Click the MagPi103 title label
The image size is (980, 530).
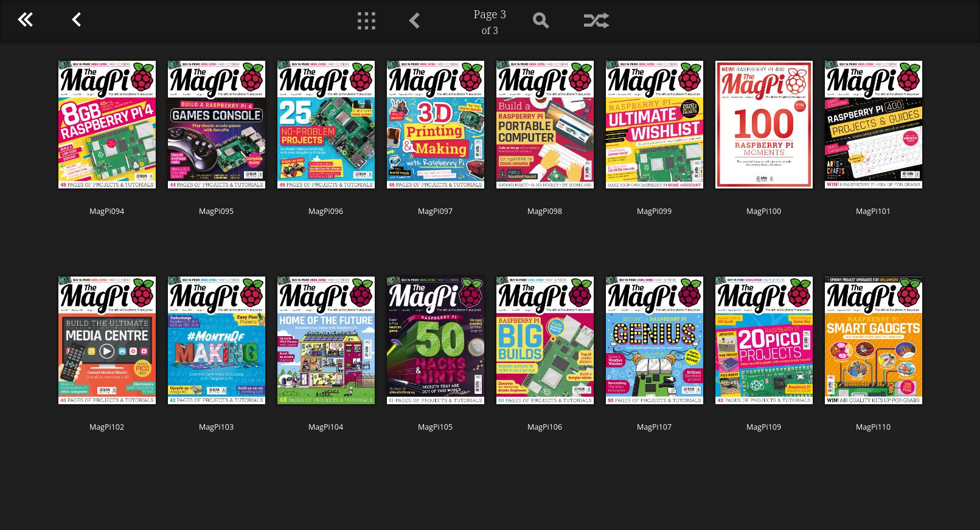(217, 427)
